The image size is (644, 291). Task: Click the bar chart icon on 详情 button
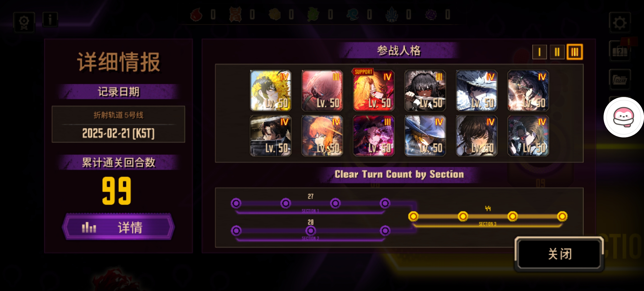[x=89, y=227]
